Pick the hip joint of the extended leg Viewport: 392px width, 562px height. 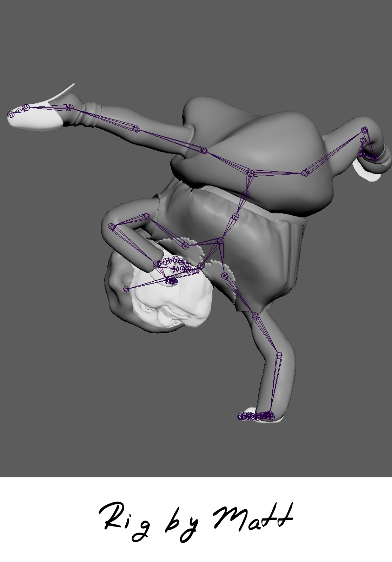[x=204, y=151]
